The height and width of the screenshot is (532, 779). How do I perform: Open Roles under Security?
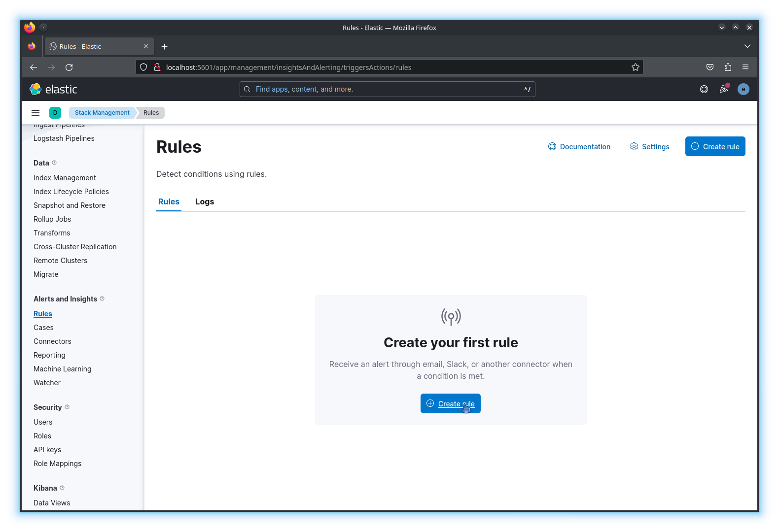(42, 436)
